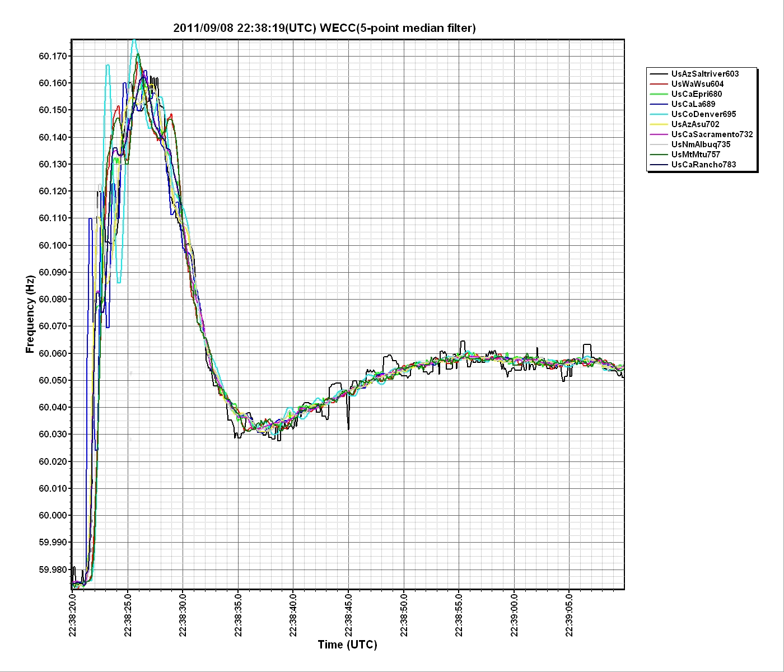The image size is (784, 672).
Task: Click the UsCoDenver695 legend label
Action: pyautogui.click(x=703, y=114)
